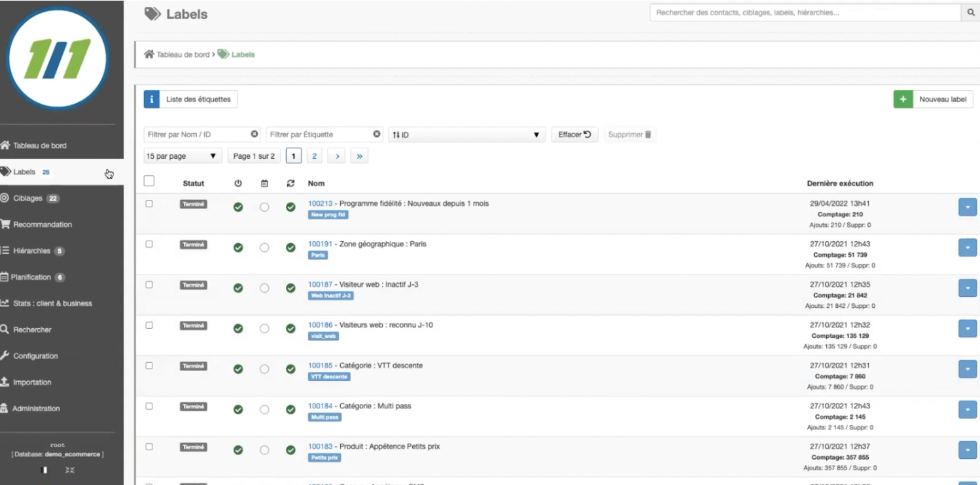Open Hiérarchies in the sidebar
This screenshot has width=980, height=485.
(x=61, y=250)
